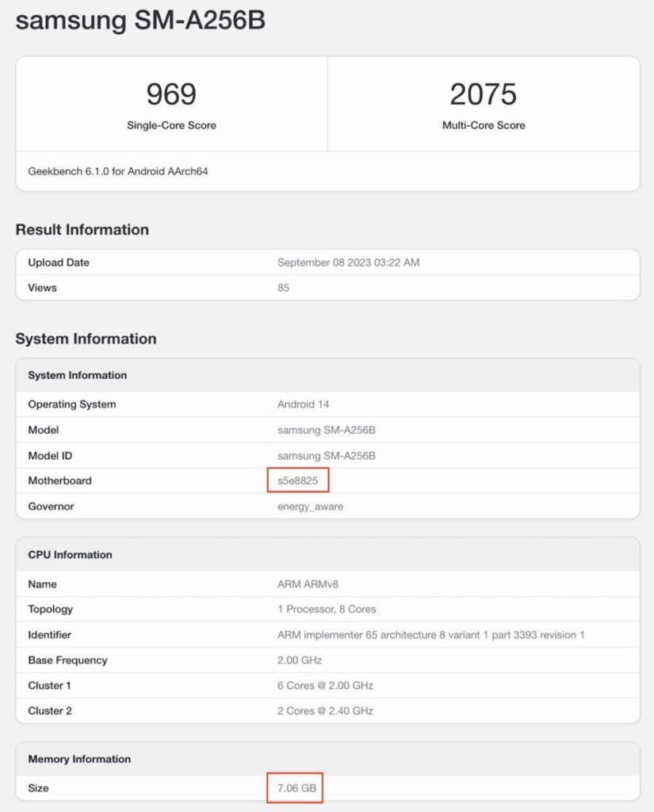Click the Multi-Core Score label

tap(483, 125)
